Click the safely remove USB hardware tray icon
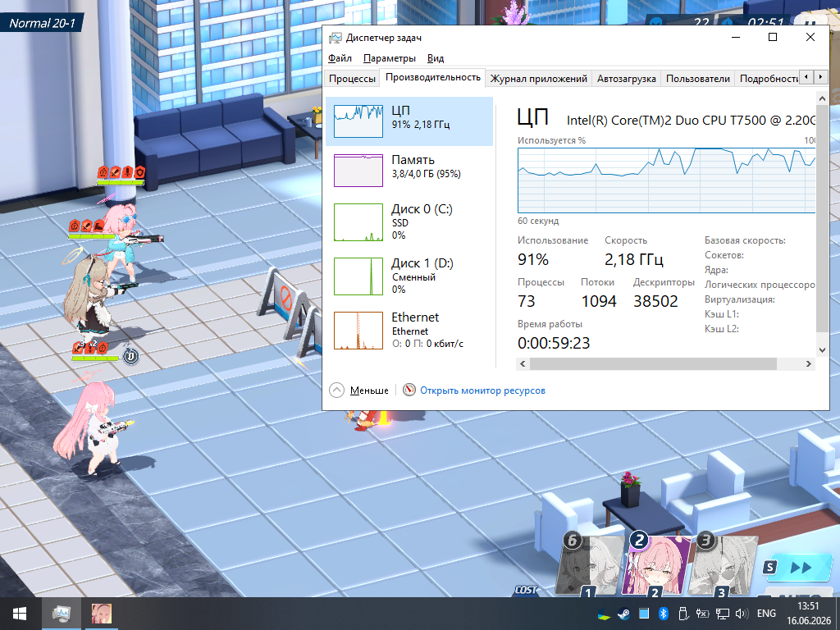 coord(682,614)
